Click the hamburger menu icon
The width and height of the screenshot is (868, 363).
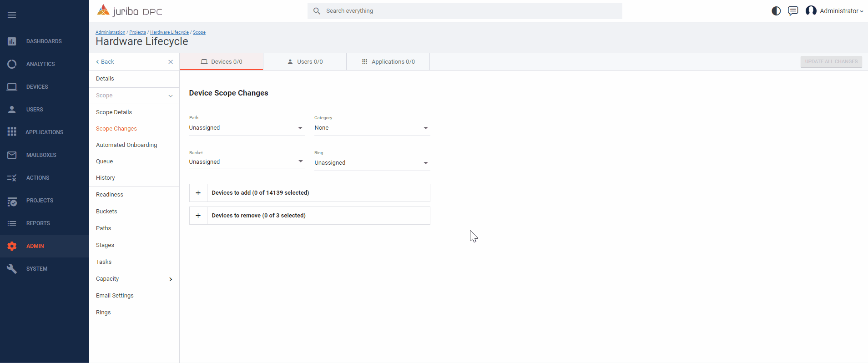12,15
